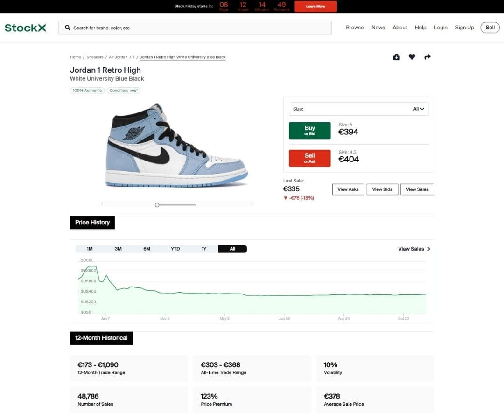Click View Bids button
This screenshot has width=504, height=420.
pos(382,189)
